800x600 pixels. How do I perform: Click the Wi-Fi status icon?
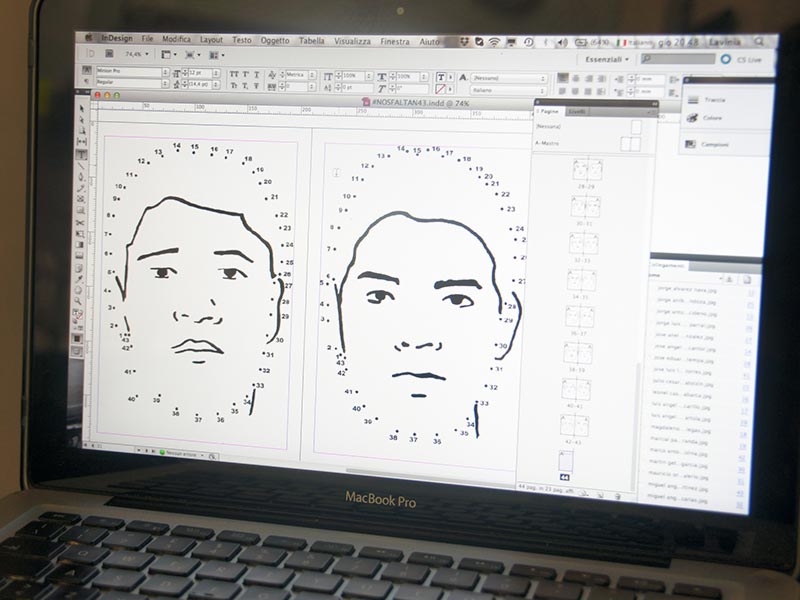(x=494, y=42)
